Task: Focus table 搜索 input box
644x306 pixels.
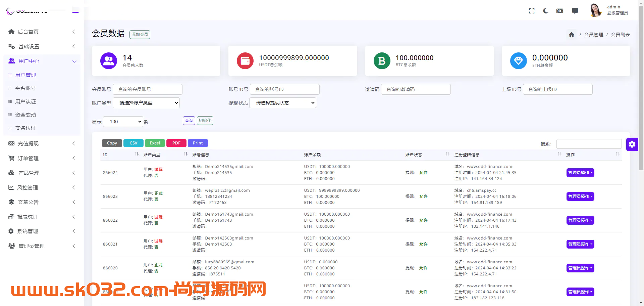Action: pos(589,144)
